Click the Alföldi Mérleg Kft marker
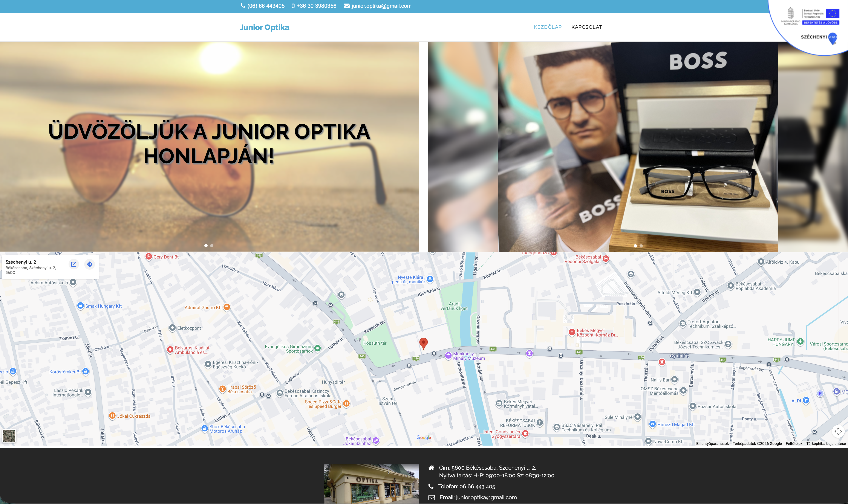The height and width of the screenshot is (504, 848). pyautogui.click(x=697, y=292)
